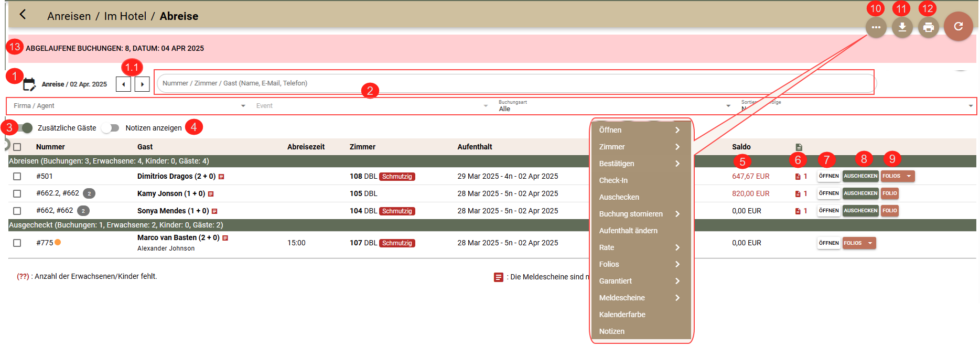
Task: Click the document column header icon
Action: tap(799, 147)
